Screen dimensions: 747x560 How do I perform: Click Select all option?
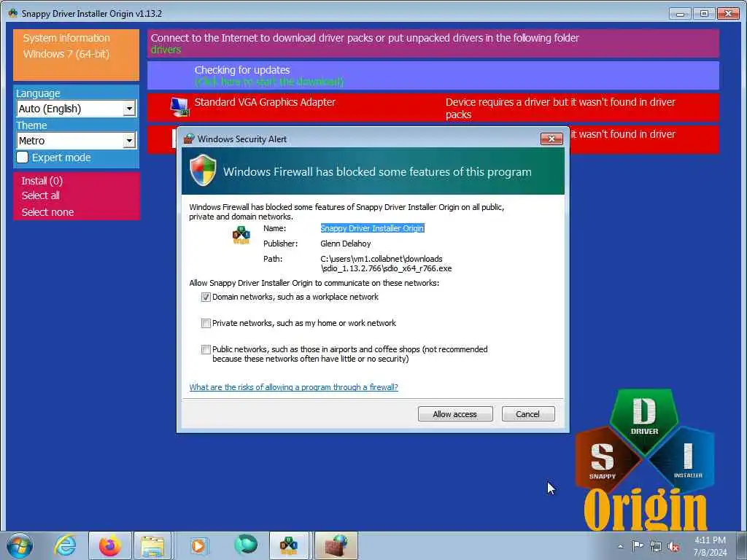pyautogui.click(x=41, y=195)
